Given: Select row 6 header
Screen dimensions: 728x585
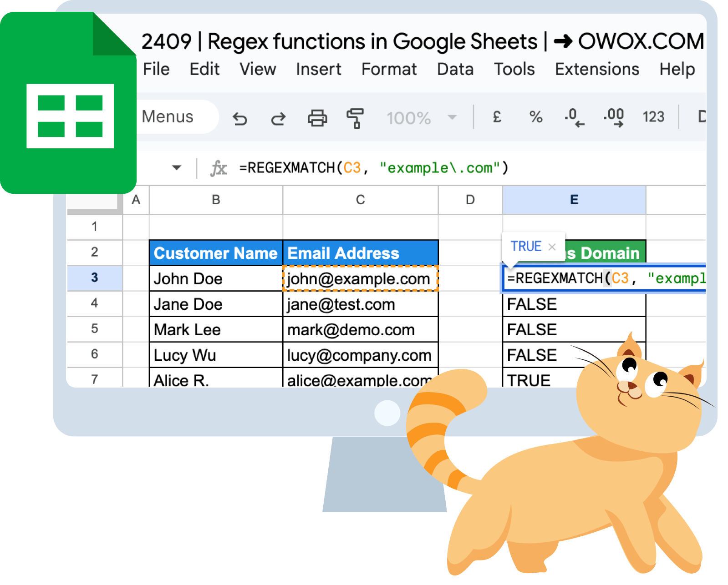Looking at the screenshot, I should 94,354.
